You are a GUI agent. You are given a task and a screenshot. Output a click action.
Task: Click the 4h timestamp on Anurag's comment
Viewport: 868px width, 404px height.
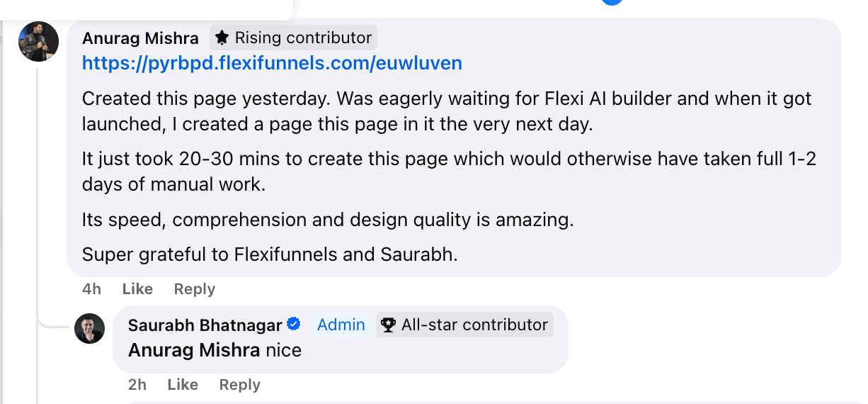click(91, 289)
